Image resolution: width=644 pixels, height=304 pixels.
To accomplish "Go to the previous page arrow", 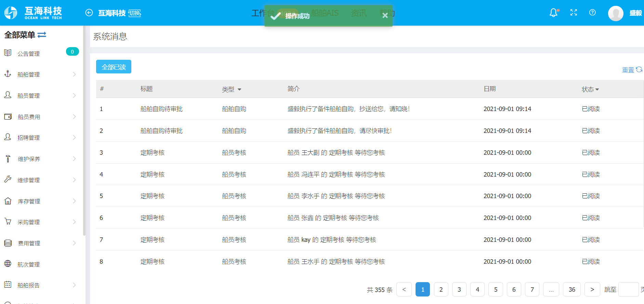I will (x=404, y=289).
